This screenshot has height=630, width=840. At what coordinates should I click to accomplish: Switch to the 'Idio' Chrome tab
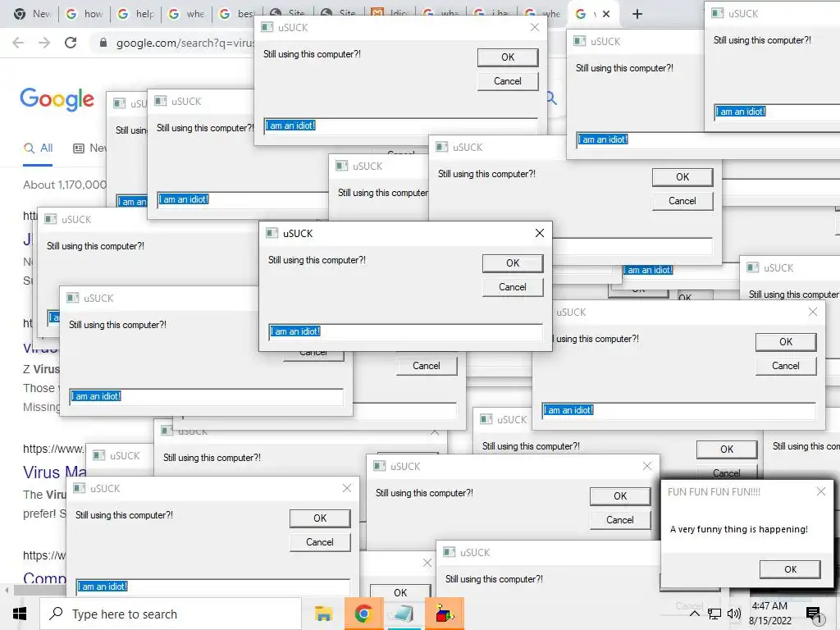(x=390, y=14)
